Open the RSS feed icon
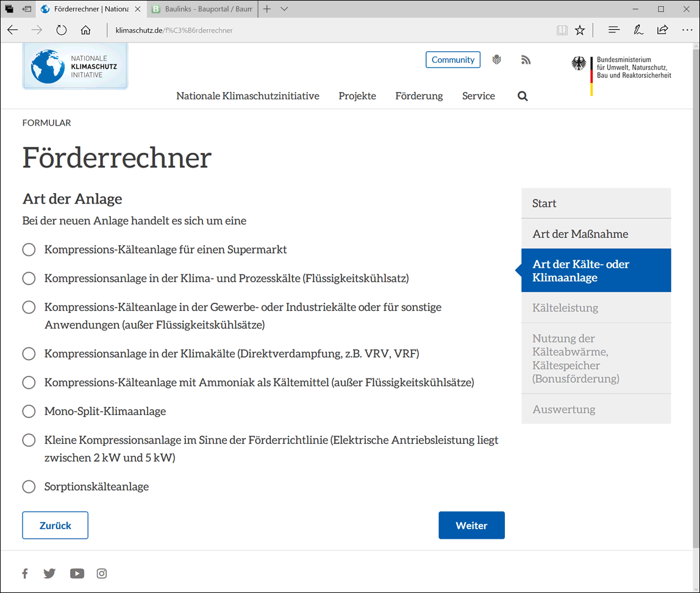The width and height of the screenshot is (700, 593). click(x=526, y=60)
